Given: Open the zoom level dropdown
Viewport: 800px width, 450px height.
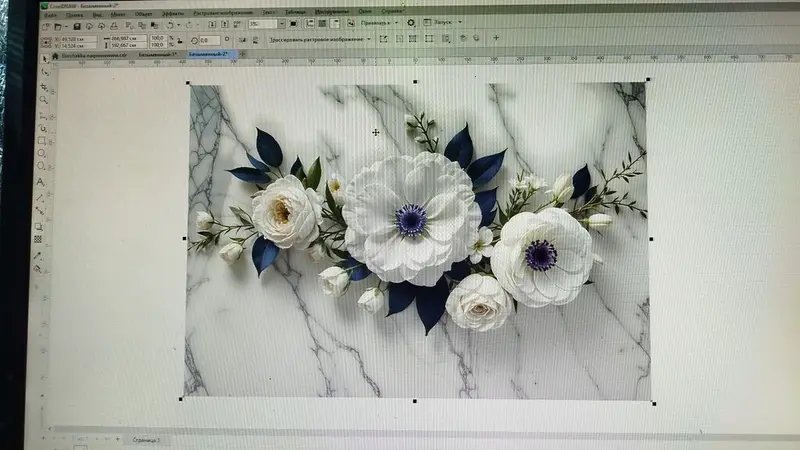Looking at the screenshot, I should (281, 24).
